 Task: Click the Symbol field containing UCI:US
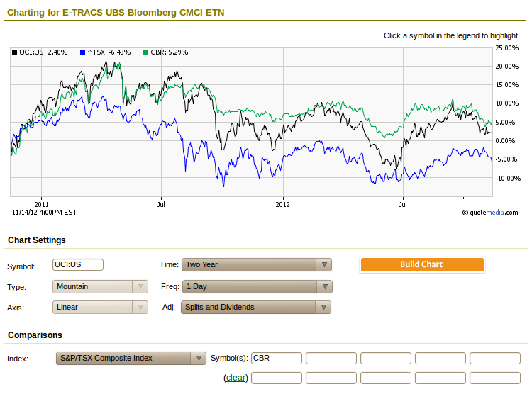[78, 265]
